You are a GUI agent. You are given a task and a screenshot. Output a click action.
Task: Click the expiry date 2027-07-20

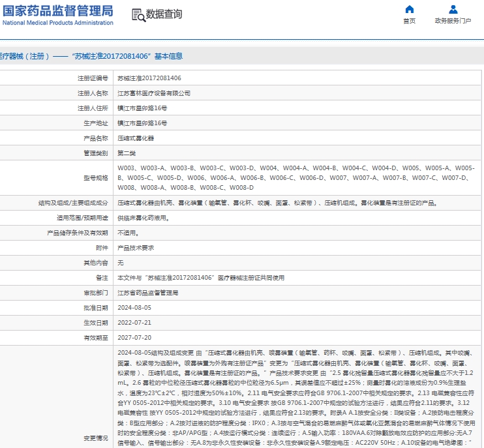click(134, 338)
